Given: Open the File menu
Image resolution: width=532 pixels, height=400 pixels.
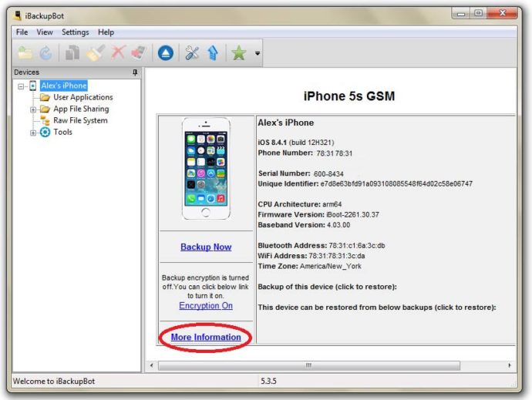Looking at the screenshot, I should pyautogui.click(x=22, y=32).
